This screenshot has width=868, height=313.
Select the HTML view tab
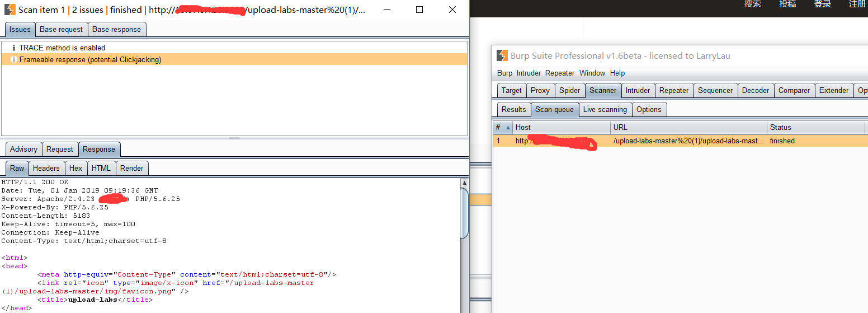(x=101, y=168)
